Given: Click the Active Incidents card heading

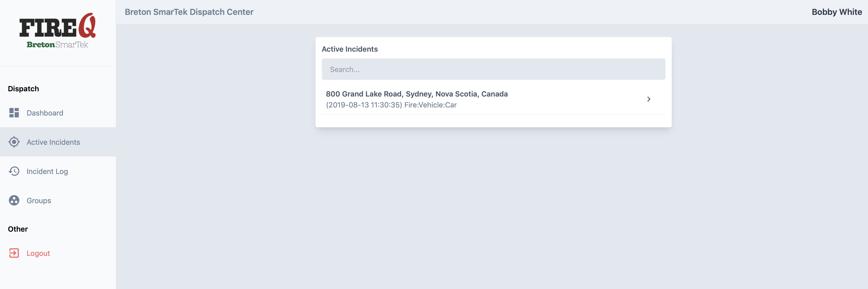Looking at the screenshot, I should pos(349,49).
